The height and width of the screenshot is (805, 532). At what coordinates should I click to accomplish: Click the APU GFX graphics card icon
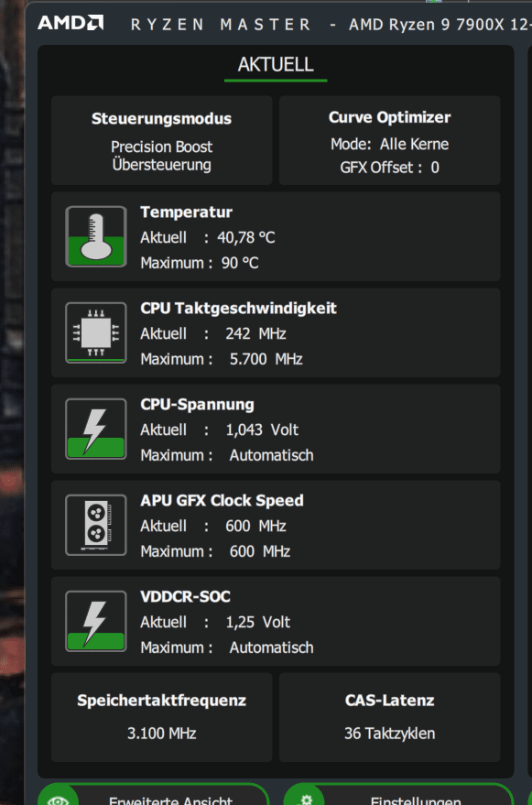point(96,525)
